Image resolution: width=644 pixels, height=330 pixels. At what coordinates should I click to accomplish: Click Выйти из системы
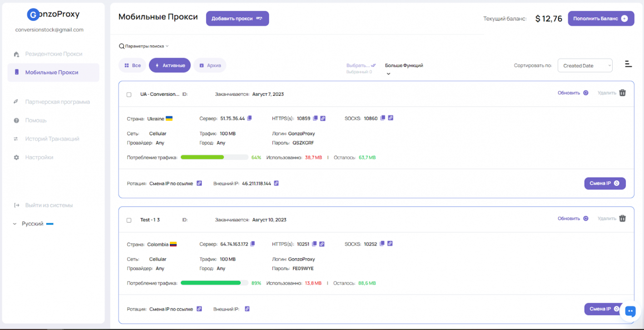point(43,205)
